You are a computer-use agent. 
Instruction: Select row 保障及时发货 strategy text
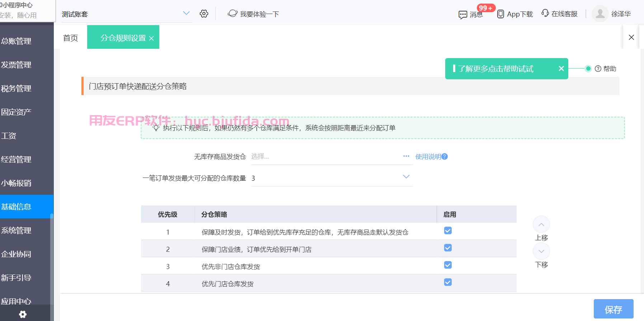pyautogui.click(x=305, y=232)
